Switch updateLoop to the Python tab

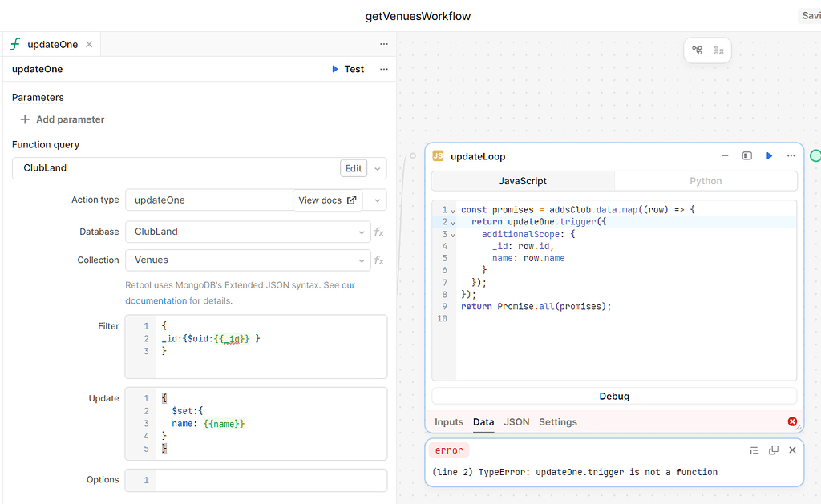[x=706, y=180]
